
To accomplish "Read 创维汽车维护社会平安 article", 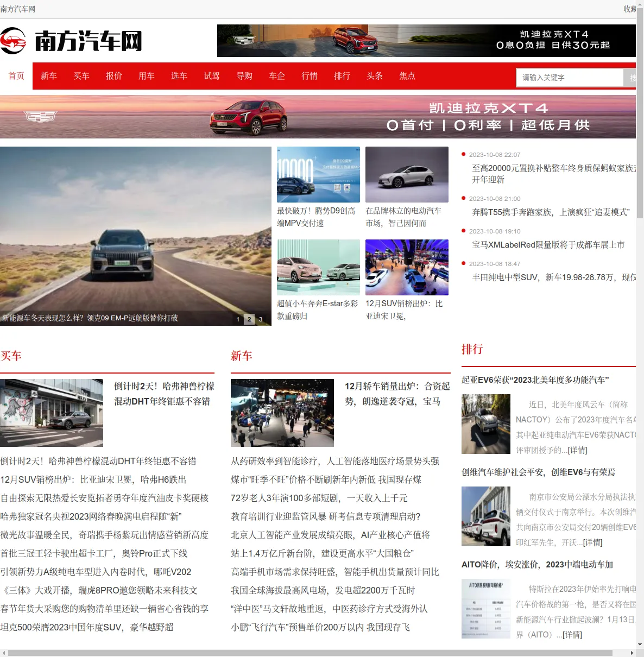I will pyautogui.click(x=539, y=472).
